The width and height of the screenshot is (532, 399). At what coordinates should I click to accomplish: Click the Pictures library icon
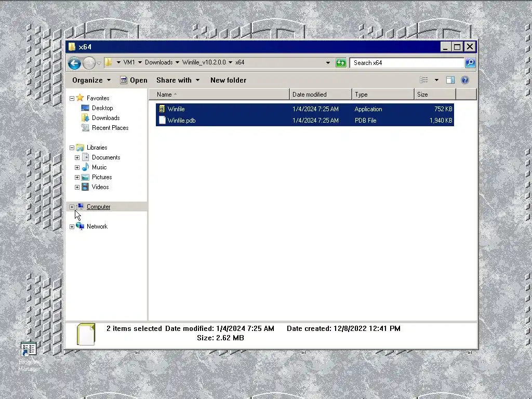coord(86,177)
